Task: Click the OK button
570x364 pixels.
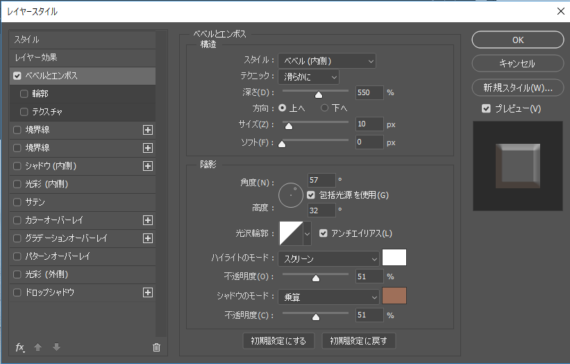Action: click(518, 40)
